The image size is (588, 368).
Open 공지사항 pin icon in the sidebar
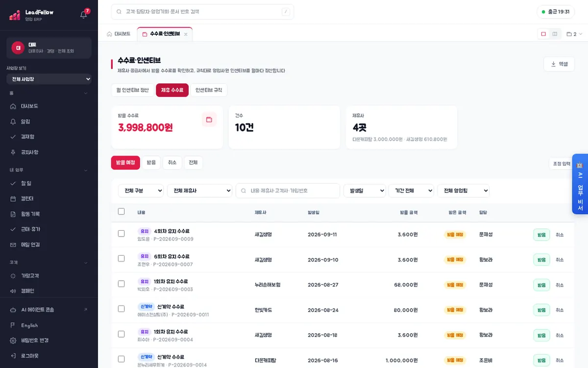point(13,152)
